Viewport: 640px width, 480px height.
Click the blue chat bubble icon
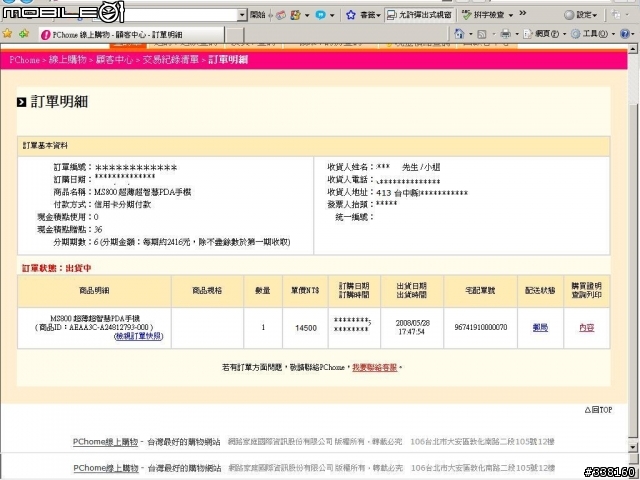[x=321, y=16]
